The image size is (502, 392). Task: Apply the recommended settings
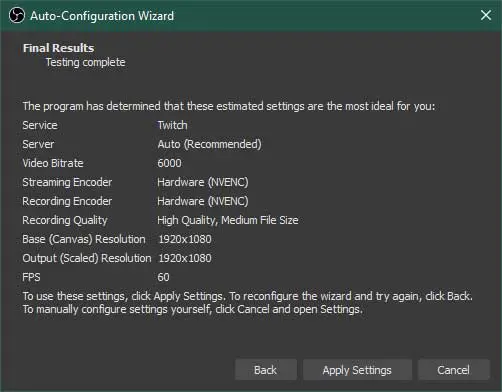(x=357, y=370)
